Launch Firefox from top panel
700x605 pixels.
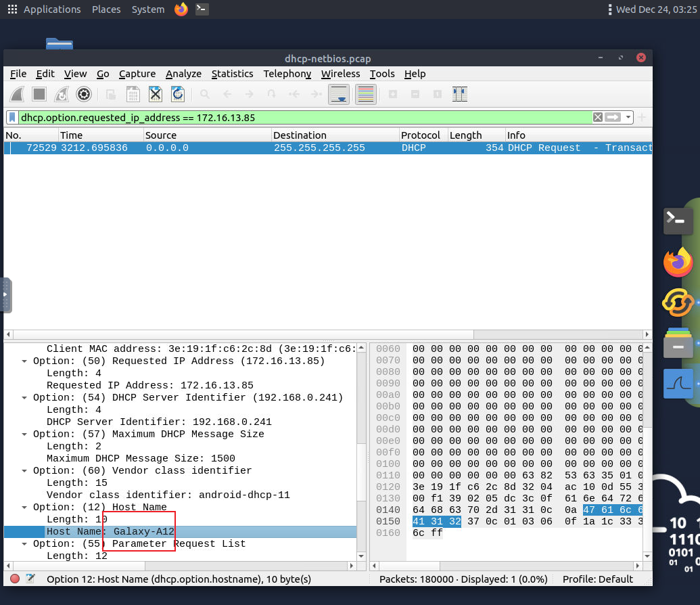(x=181, y=9)
